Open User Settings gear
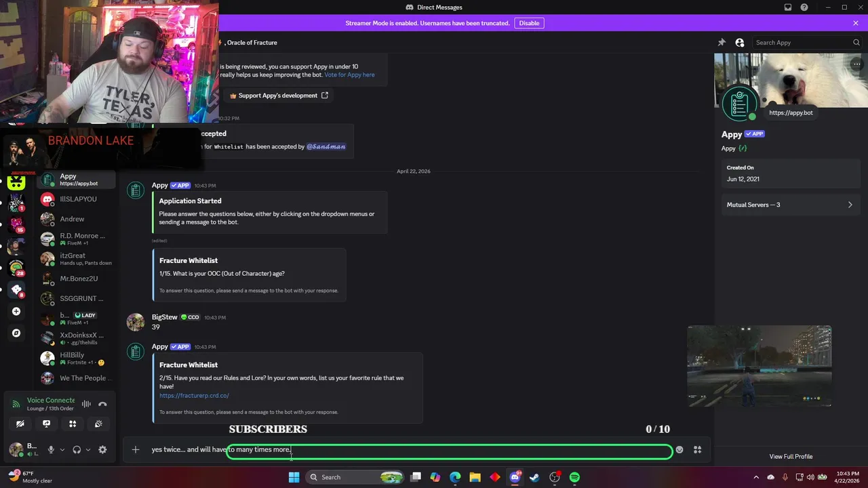Screen dimensions: 868x488 pos(102,449)
